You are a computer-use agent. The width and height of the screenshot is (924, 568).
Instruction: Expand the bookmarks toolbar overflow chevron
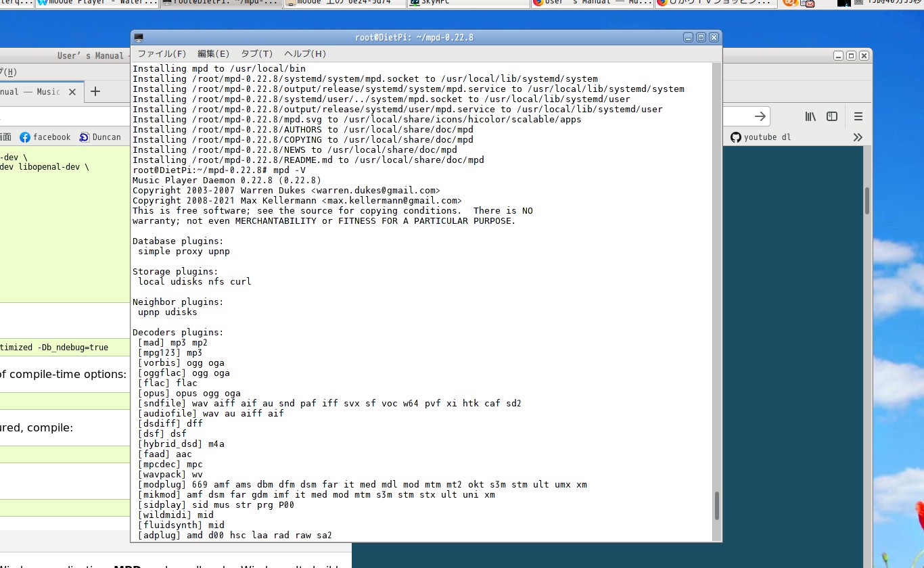(858, 137)
